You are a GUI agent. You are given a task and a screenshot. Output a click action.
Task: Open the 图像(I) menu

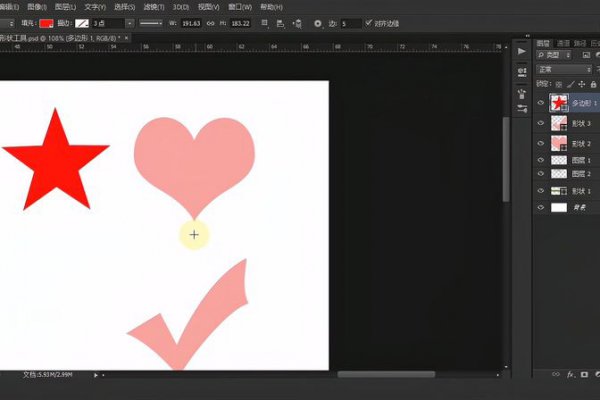pyautogui.click(x=37, y=7)
